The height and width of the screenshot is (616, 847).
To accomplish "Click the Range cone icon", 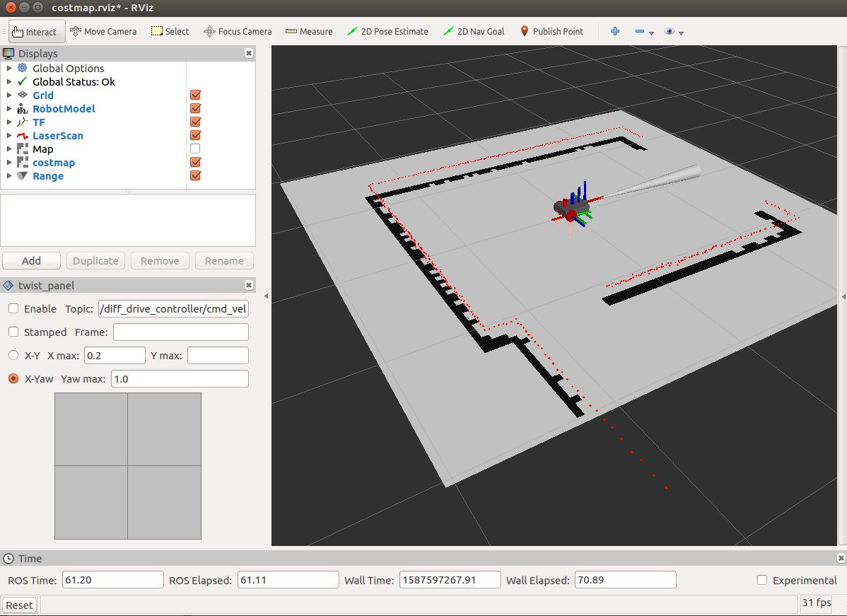I will click(x=22, y=176).
